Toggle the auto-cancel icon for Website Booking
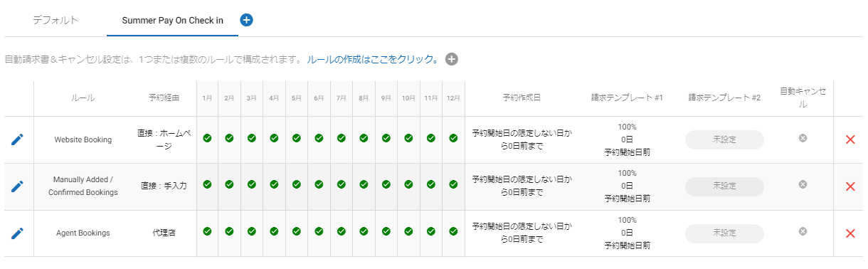The width and height of the screenshot is (868, 269). click(803, 137)
